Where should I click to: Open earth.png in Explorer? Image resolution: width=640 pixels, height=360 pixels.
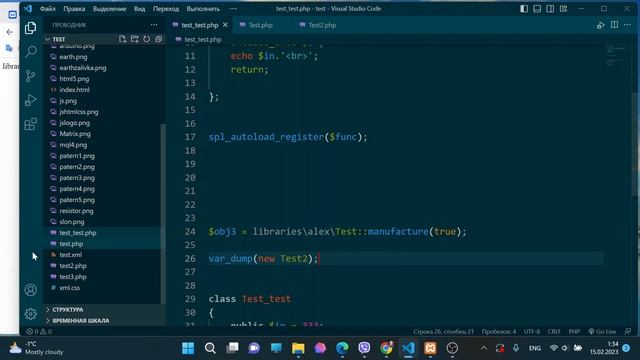pos(73,57)
